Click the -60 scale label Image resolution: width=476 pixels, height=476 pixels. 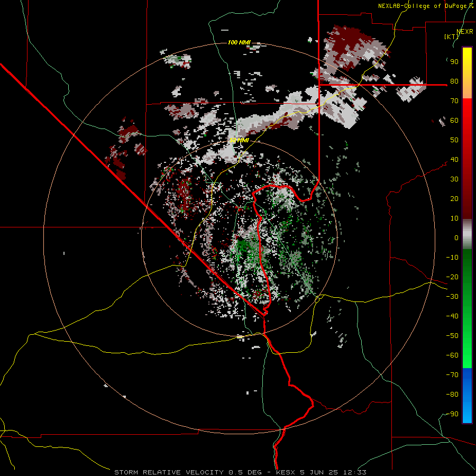point(452,355)
